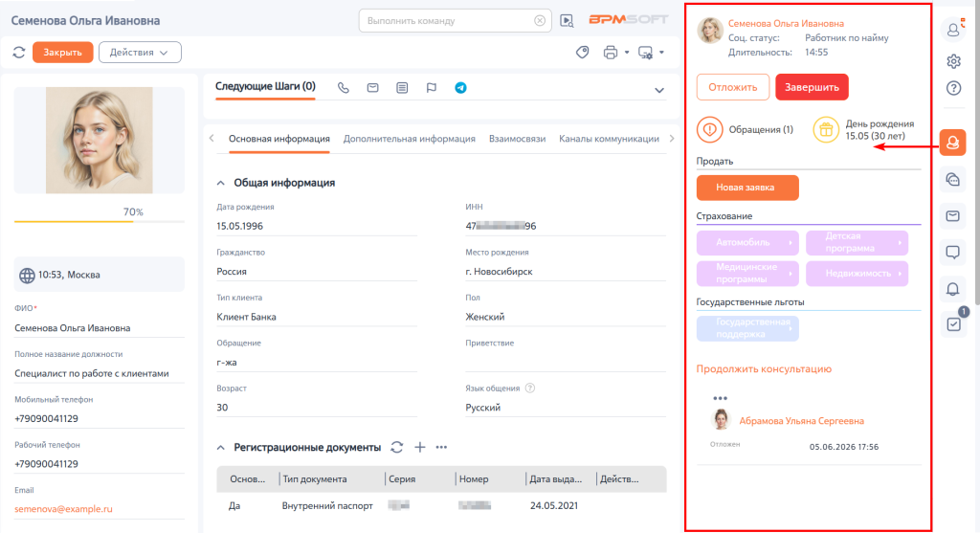Click the Мобильный телефон field
980x533 pixels.
click(100, 419)
